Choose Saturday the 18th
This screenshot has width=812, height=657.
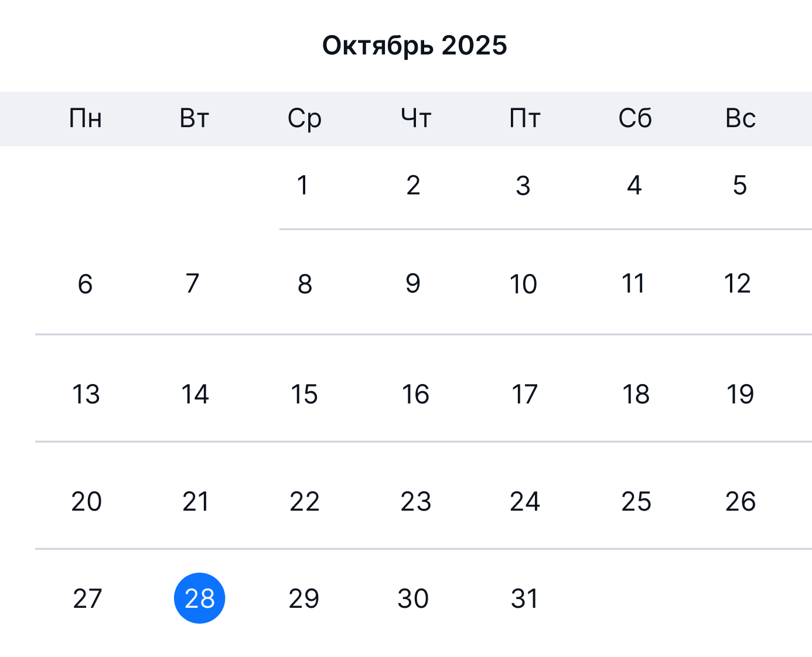[636, 395]
